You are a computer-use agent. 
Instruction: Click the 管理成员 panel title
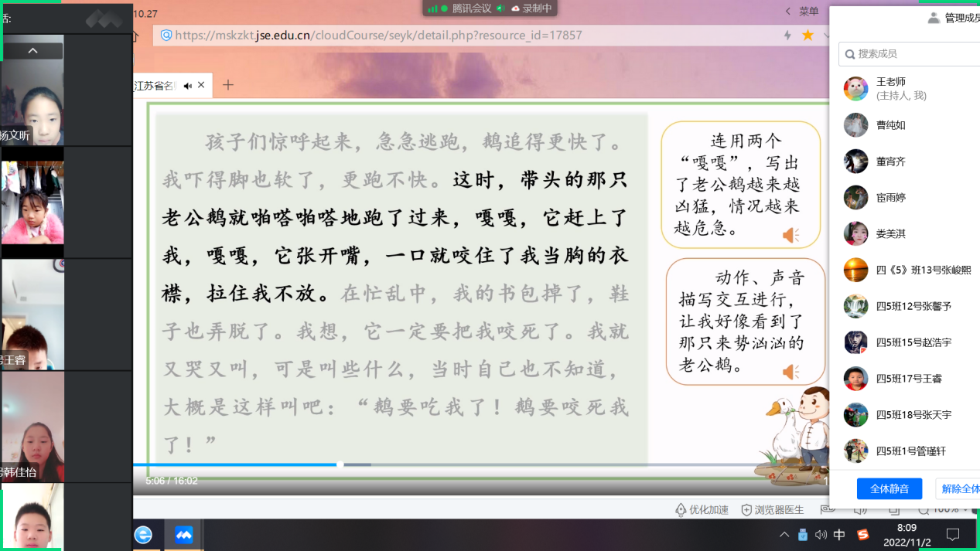(962, 18)
